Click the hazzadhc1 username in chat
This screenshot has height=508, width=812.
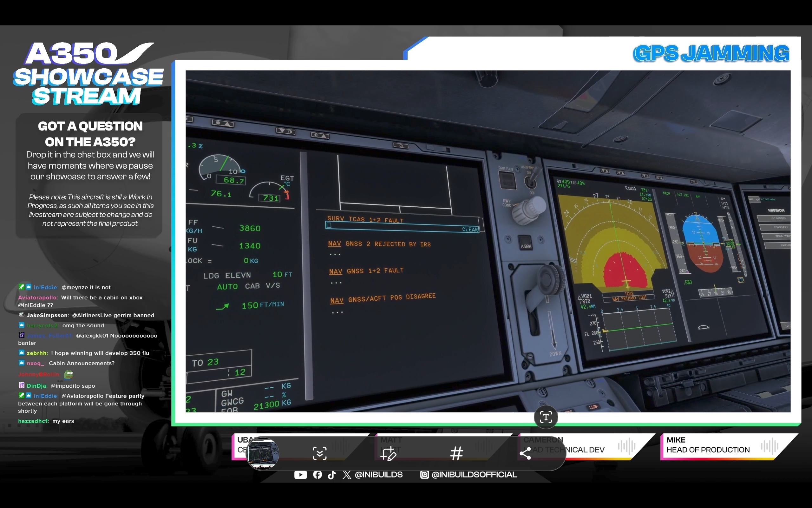coord(34,421)
